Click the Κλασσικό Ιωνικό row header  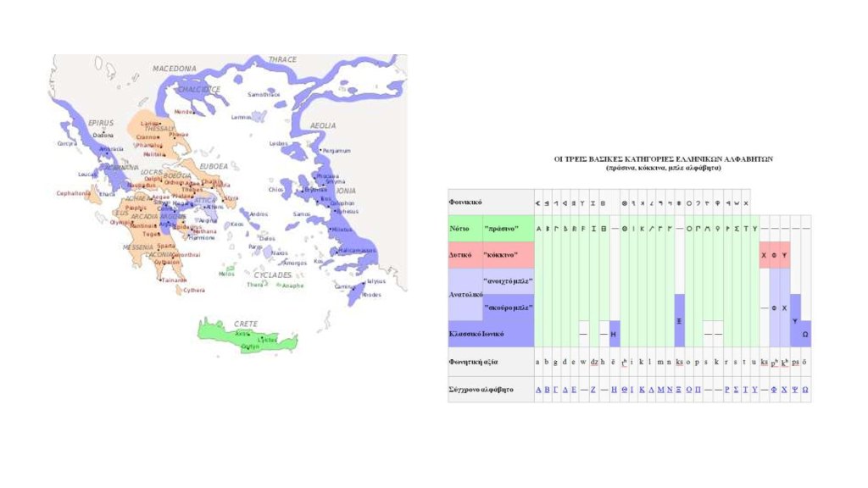pyautogui.click(x=477, y=334)
